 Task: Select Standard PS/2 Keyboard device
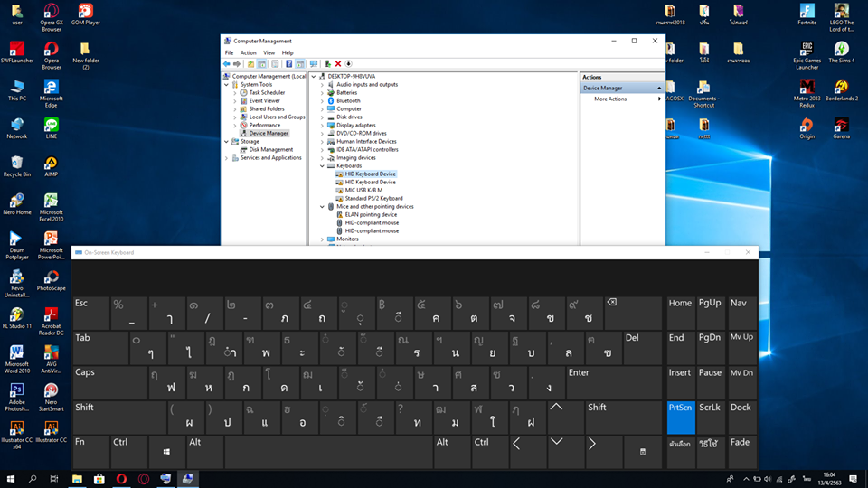tap(373, 198)
